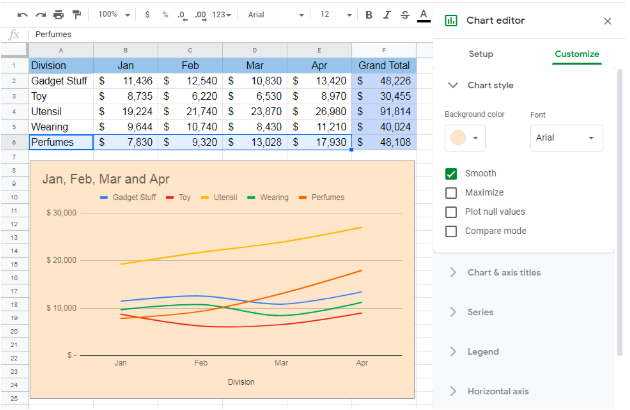Select column F header
630x410 pixels.
(x=384, y=50)
